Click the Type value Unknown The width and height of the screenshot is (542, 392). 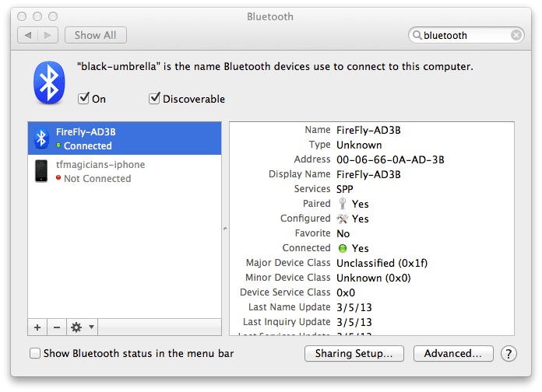pyautogui.click(x=359, y=145)
